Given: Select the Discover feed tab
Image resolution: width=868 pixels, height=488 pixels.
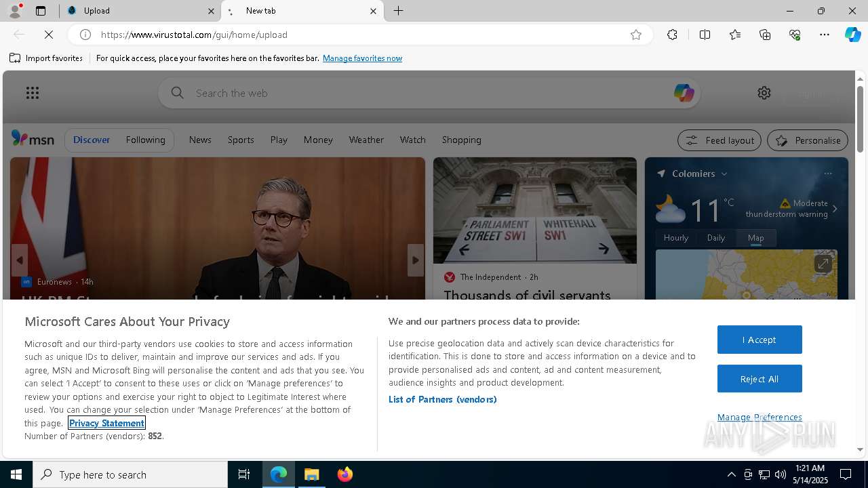Looking at the screenshot, I should (x=92, y=140).
